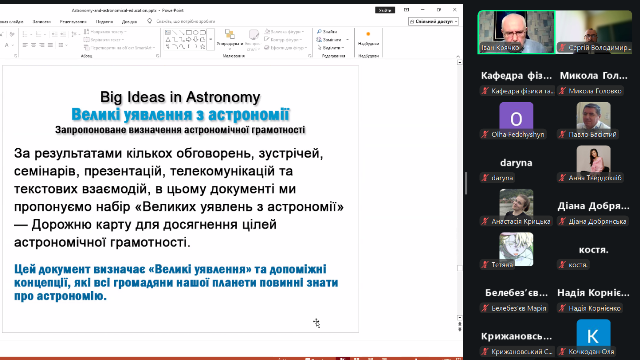Open the Записати (Record) ribbon tab
The width and height of the screenshot is (640, 360).
pyautogui.click(x=42, y=21)
